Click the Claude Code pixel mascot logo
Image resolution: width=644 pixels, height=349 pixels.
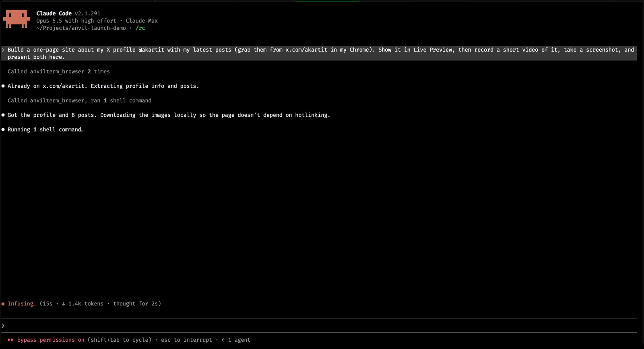[x=17, y=19]
